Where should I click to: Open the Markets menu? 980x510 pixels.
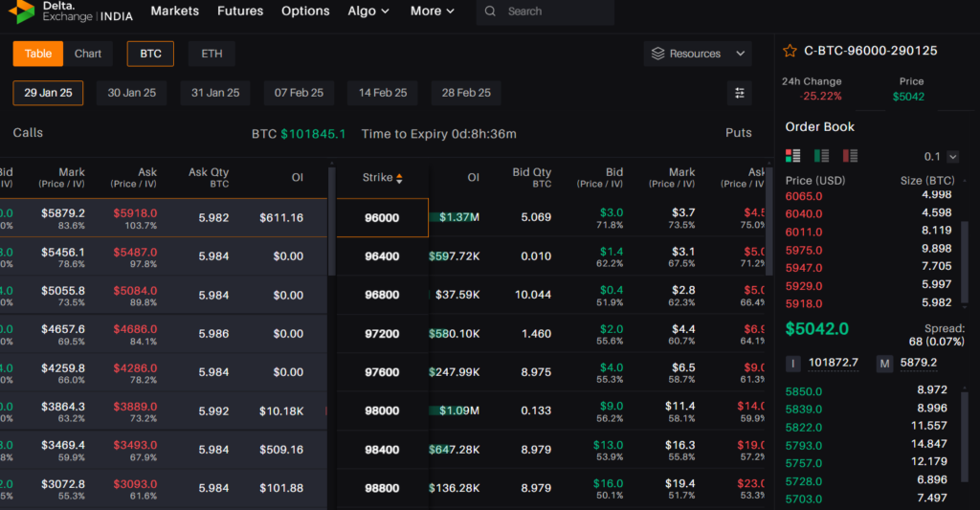(x=175, y=11)
